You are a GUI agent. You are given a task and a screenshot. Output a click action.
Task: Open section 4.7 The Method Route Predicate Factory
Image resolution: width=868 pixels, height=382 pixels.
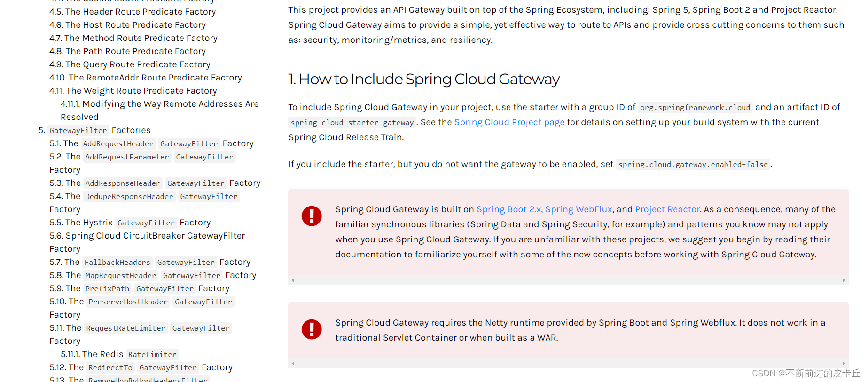click(x=133, y=38)
